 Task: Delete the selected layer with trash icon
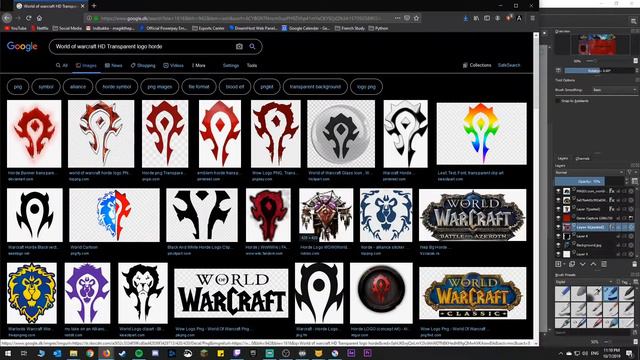click(x=635, y=264)
